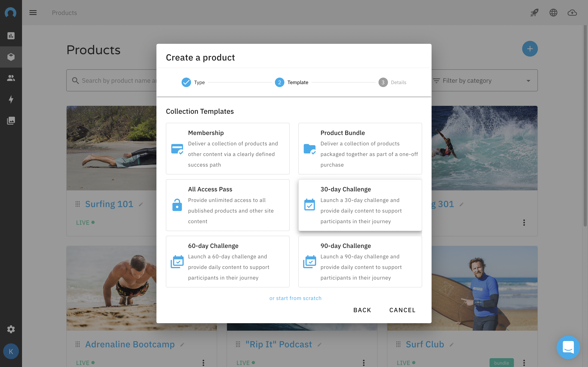Click the or start from scratch link
Viewport: 588px width, 367px height.
tap(295, 298)
